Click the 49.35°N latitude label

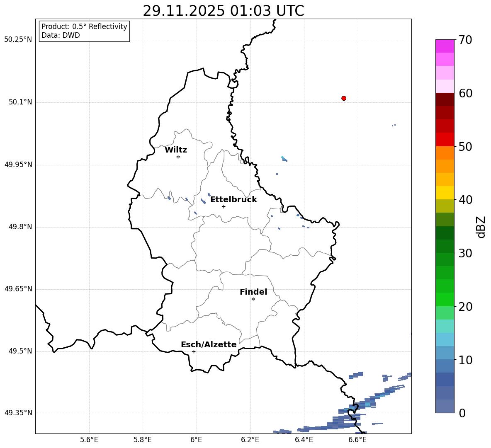[x=18, y=413]
